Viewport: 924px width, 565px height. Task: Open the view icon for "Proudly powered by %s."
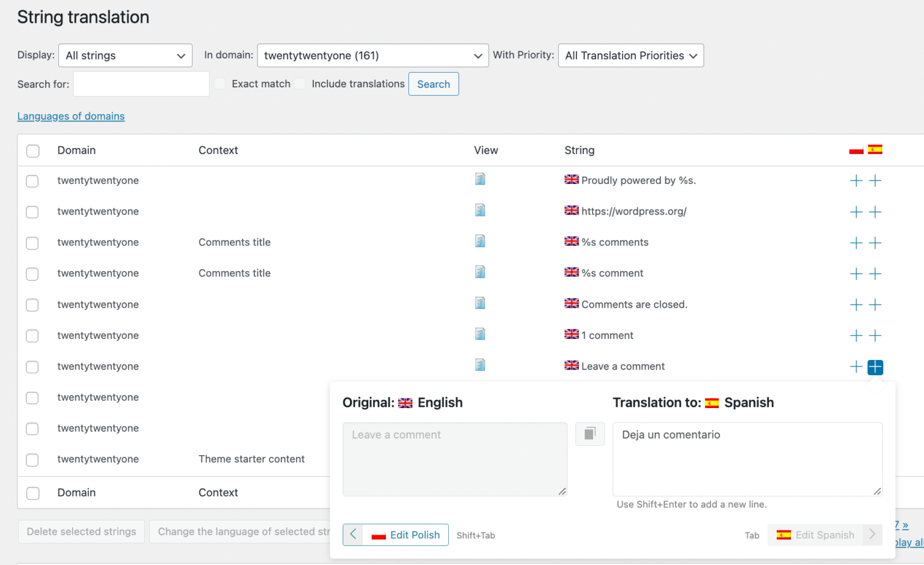click(480, 179)
